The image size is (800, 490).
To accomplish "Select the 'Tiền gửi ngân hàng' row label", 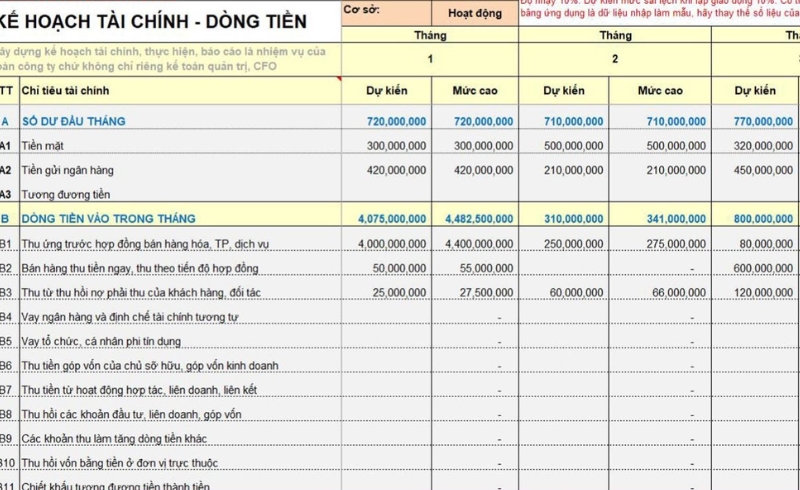I will (67, 170).
